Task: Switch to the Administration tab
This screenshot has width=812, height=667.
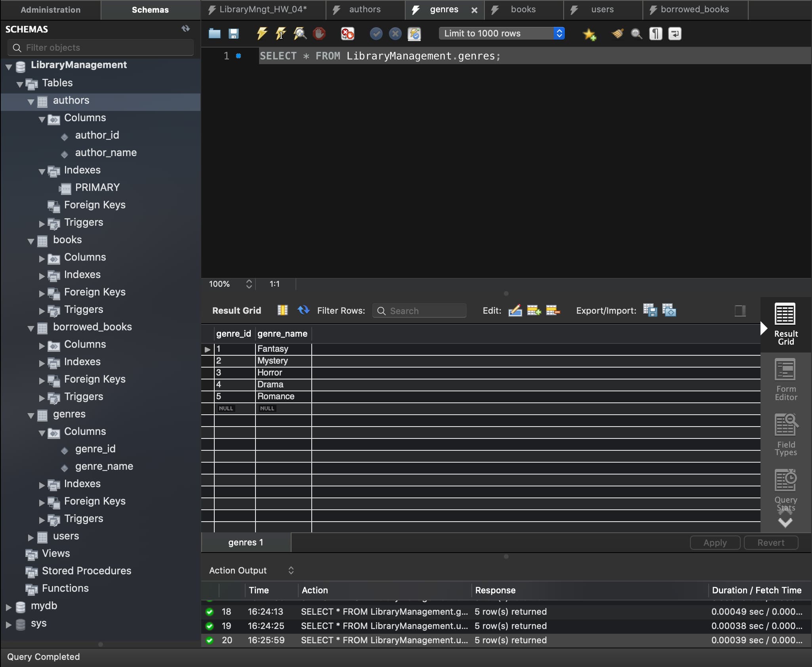Action: (50, 10)
